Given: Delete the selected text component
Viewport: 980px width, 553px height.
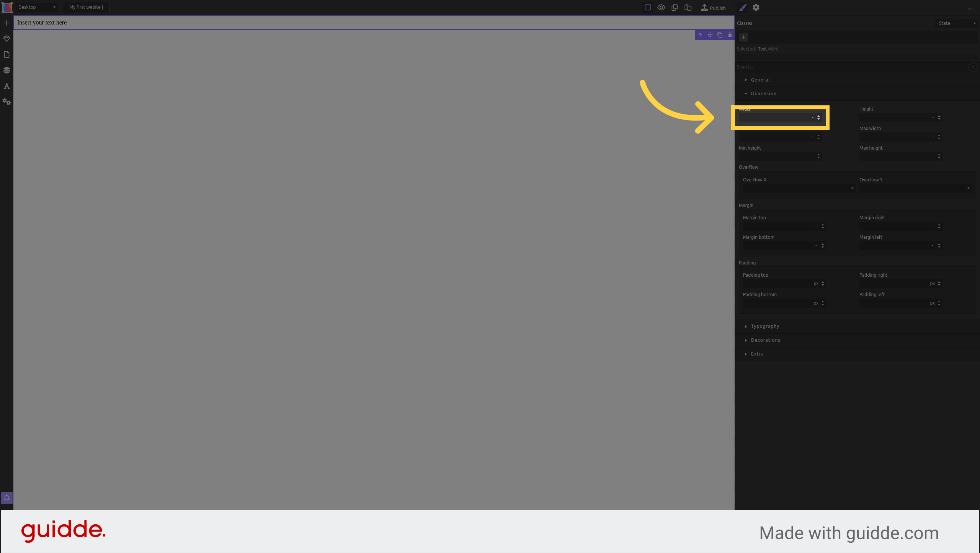Looking at the screenshot, I should (x=730, y=35).
